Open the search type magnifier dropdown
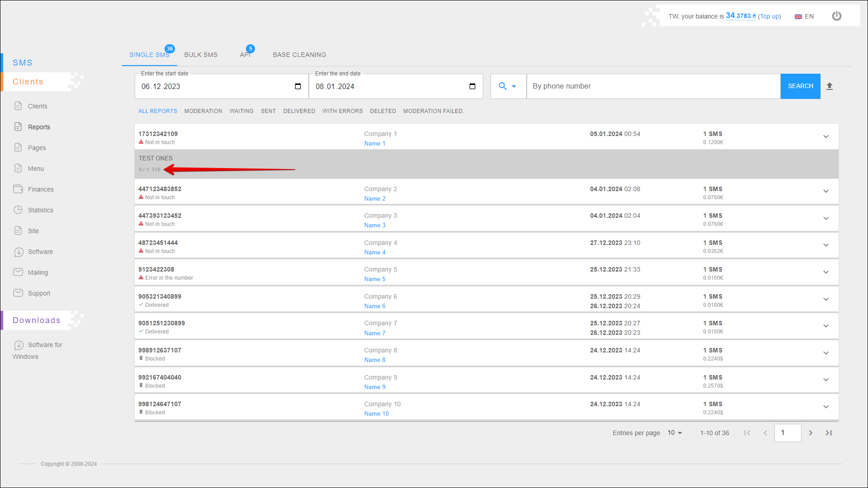 [x=507, y=86]
